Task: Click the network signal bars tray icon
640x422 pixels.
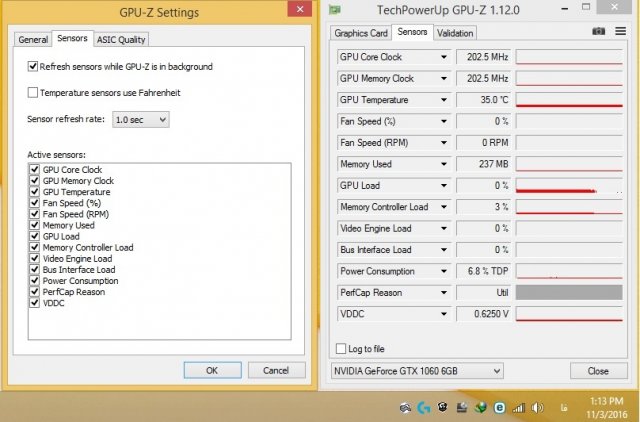Action: (x=518, y=408)
